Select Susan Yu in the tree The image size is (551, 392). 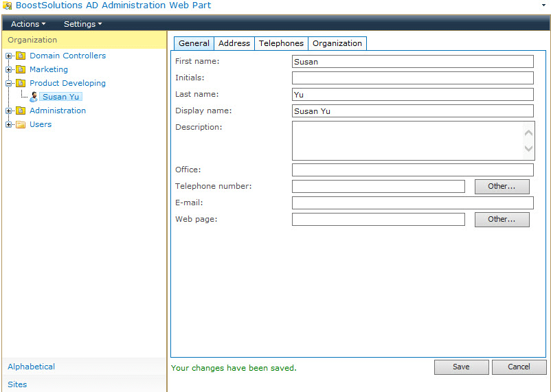tap(60, 97)
